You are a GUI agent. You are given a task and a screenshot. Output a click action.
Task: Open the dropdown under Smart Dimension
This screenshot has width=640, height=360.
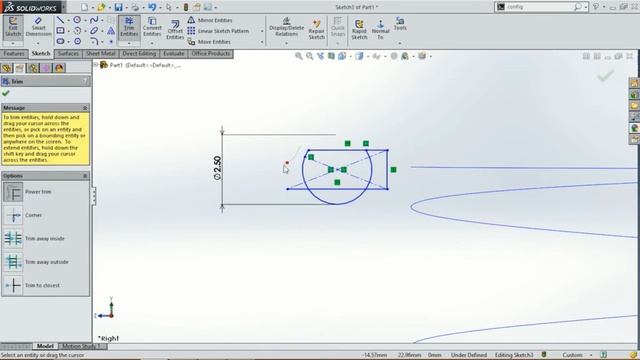[38, 43]
